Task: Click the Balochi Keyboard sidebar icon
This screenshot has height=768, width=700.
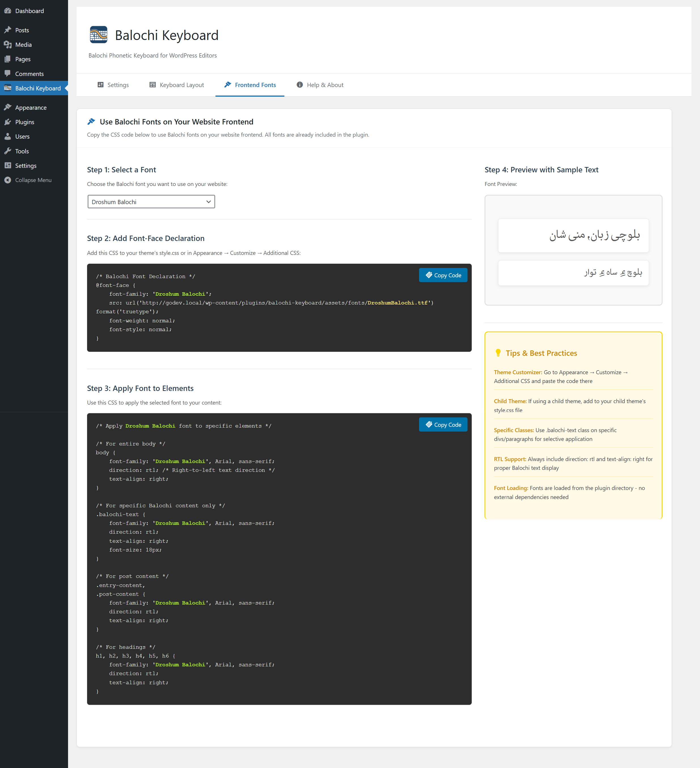Action: [8, 88]
